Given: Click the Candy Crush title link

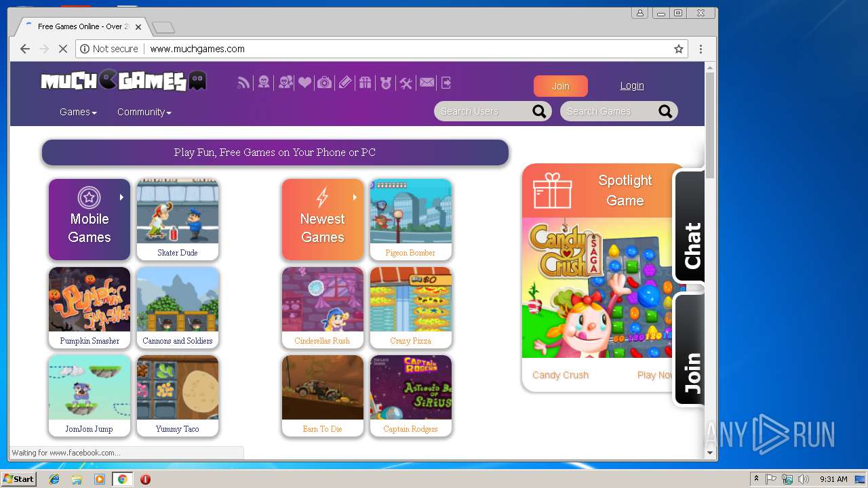Looking at the screenshot, I should 560,375.
